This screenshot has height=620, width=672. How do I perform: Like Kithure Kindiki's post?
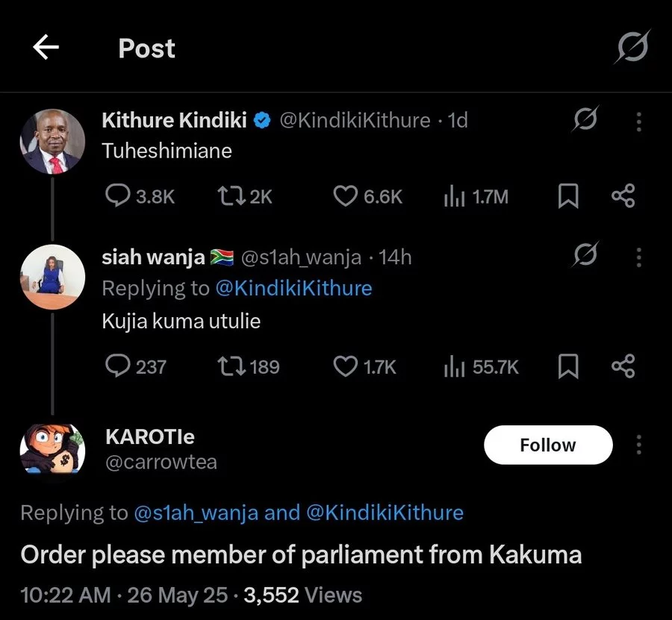click(344, 196)
